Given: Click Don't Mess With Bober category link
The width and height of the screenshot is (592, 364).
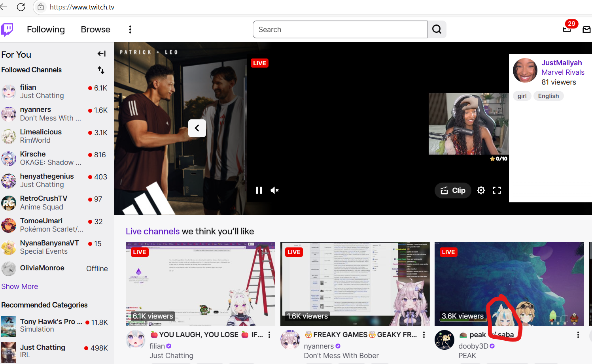Looking at the screenshot, I should point(341,356).
